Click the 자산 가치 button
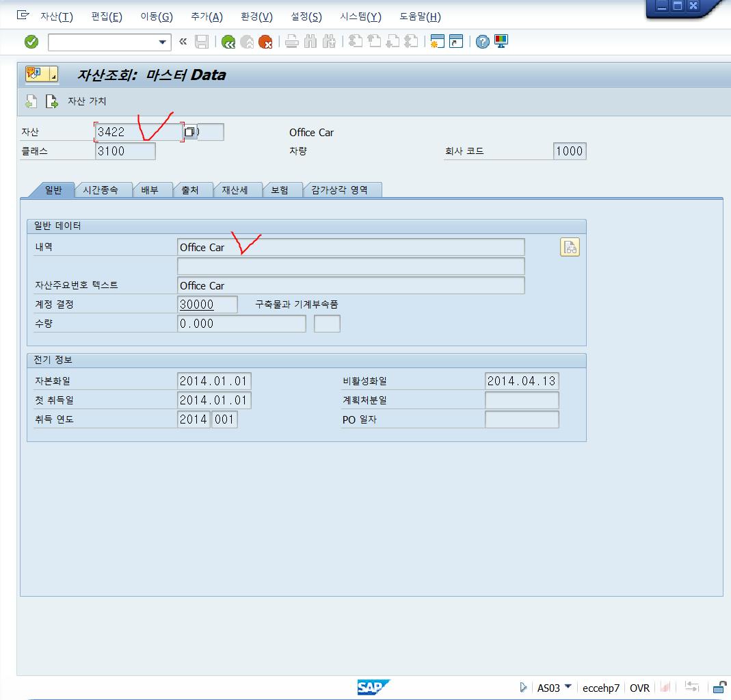 pos(87,101)
